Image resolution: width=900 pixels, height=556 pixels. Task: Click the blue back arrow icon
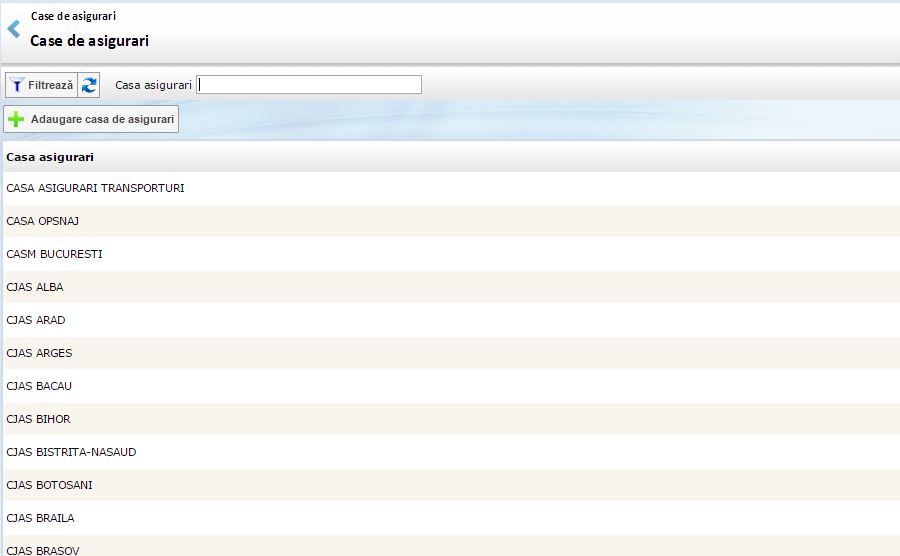(14, 29)
